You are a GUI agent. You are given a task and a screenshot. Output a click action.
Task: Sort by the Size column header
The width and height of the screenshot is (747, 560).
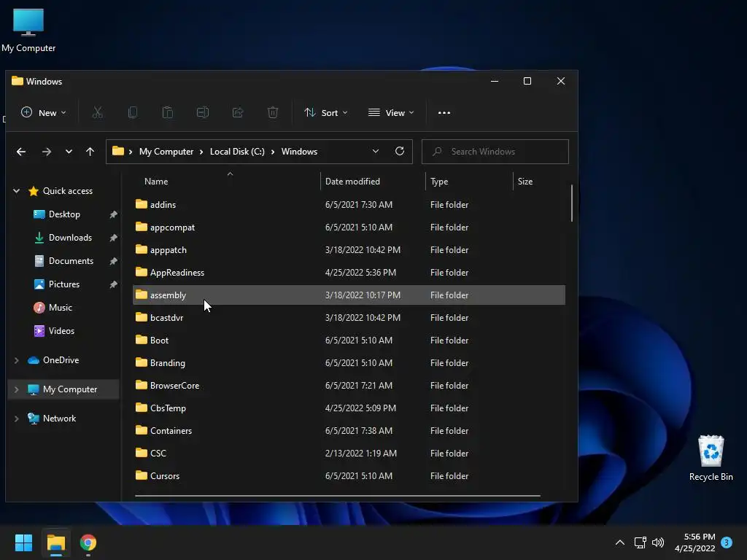(525, 182)
